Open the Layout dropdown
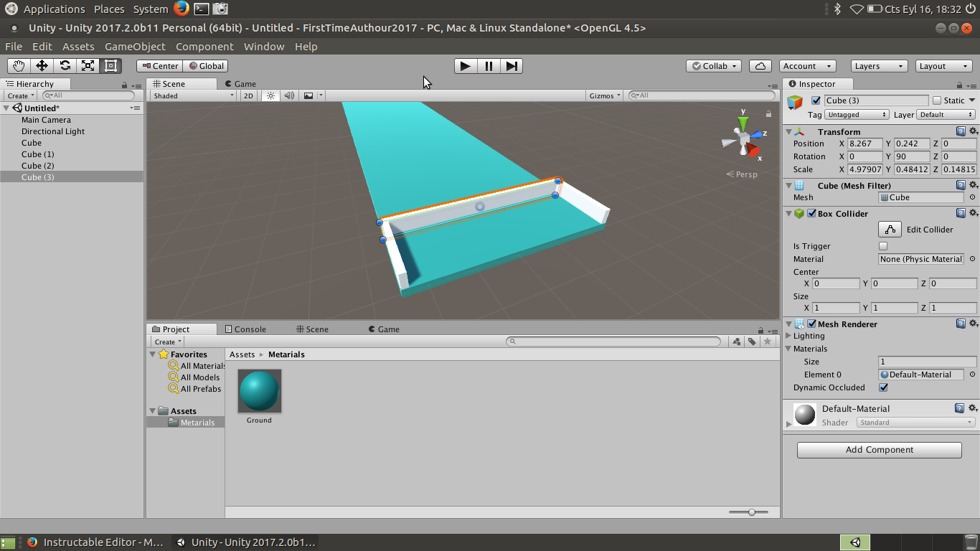This screenshot has width=980, height=551. (x=944, y=66)
